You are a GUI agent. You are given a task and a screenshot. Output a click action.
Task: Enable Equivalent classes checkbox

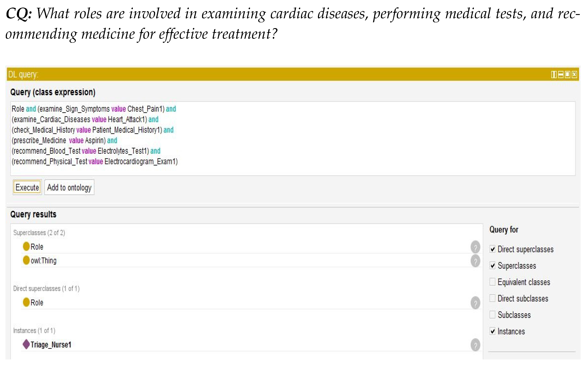tap(492, 282)
